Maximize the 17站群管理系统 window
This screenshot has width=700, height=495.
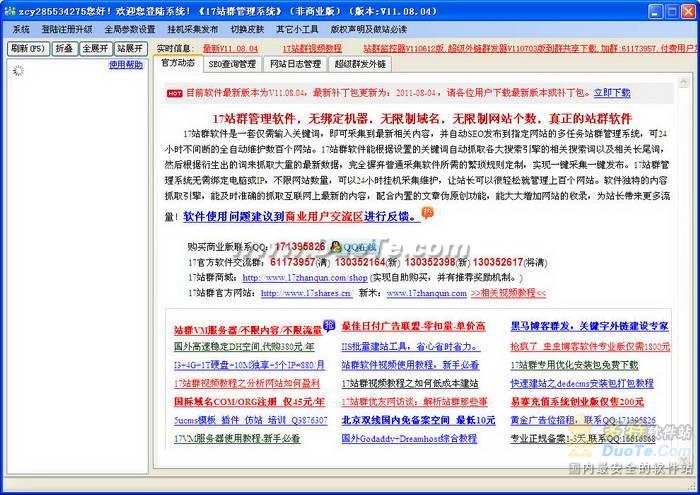(672, 11)
